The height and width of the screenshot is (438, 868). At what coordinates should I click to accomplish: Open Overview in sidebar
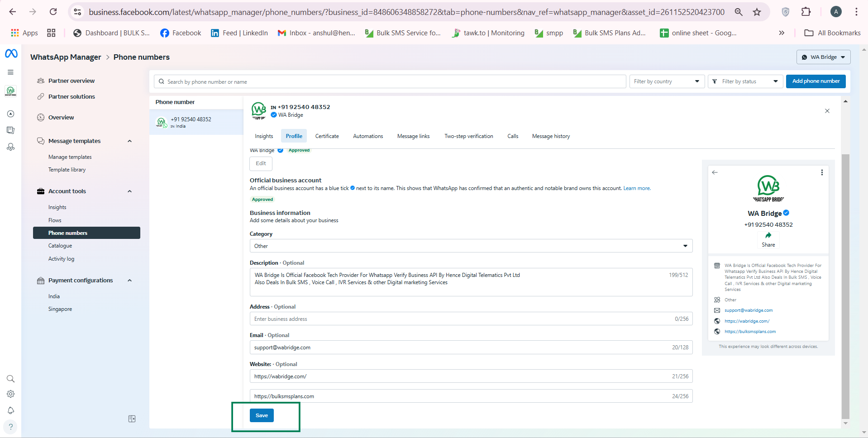pyautogui.click(x=61, y=118)
